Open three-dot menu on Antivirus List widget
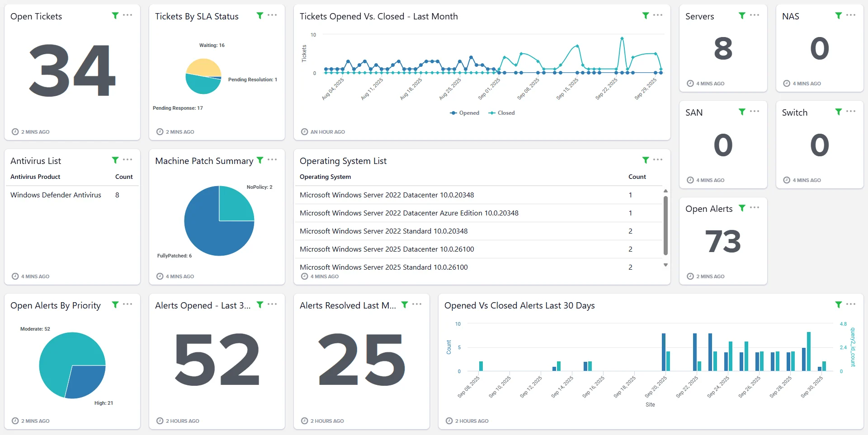This screenshot has width=868, height=435. [x=127, y=160]
